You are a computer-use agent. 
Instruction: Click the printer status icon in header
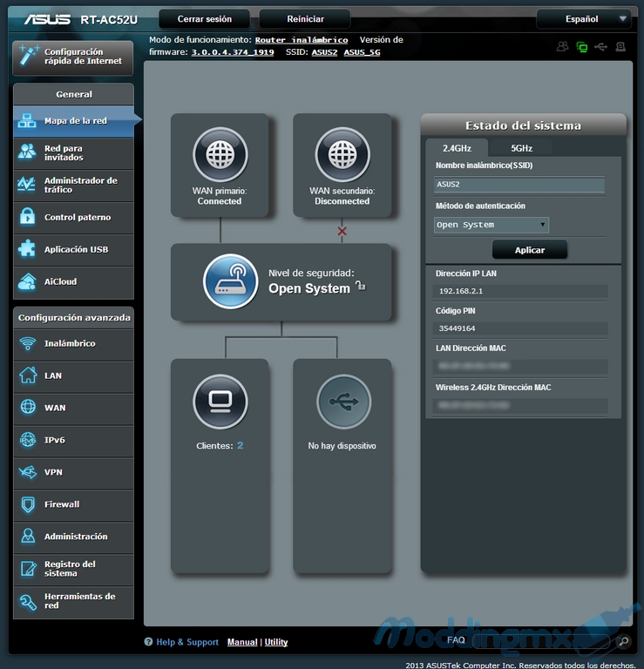pyautogui.click(x=620, y=47)
